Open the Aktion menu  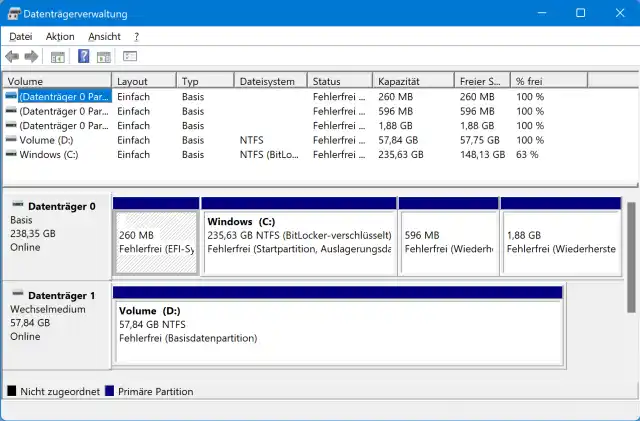pos(60,36)
